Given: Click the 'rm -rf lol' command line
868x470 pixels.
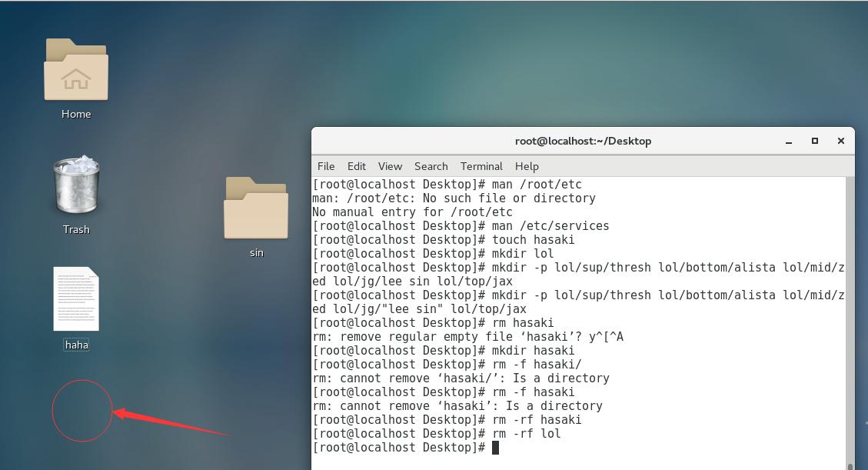Looking at the screenshot, I should coord(436,434).
